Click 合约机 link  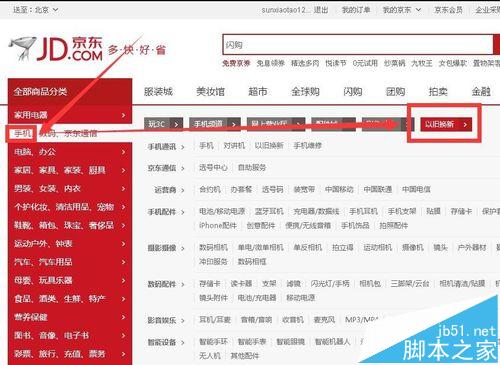point(210,189)
